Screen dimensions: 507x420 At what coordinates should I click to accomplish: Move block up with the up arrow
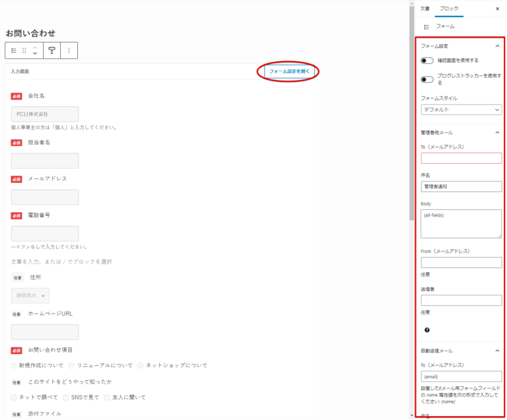point(35,47)
